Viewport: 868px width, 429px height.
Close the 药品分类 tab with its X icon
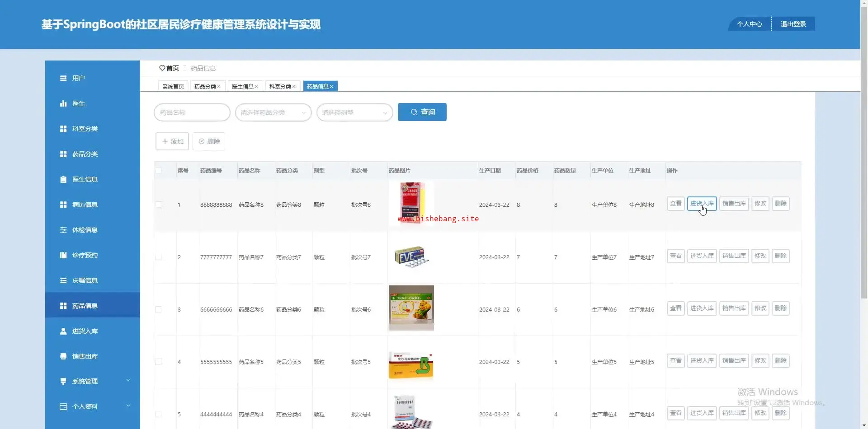[219, 87]
